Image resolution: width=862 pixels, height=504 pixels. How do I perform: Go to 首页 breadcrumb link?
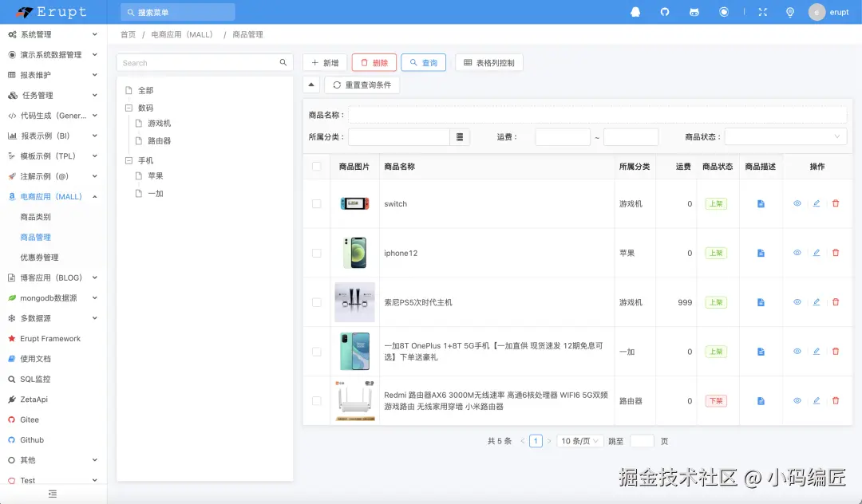[x=128, y=34]
